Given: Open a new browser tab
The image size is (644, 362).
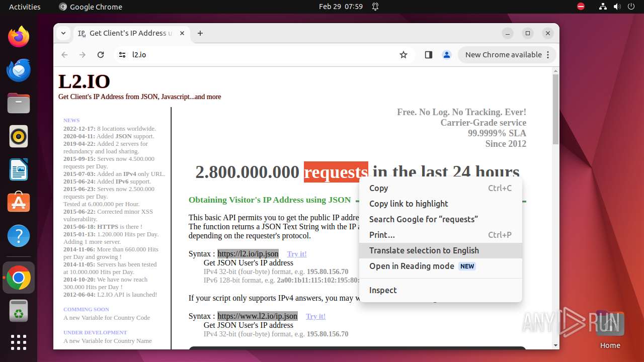Looking at the screenshot, I should pos(200,33).
